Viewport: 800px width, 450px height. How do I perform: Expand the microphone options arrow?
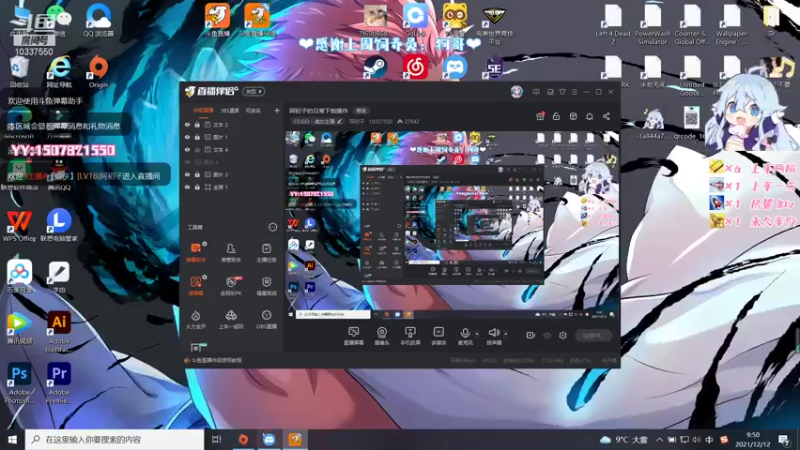click(x=477, y=334)
